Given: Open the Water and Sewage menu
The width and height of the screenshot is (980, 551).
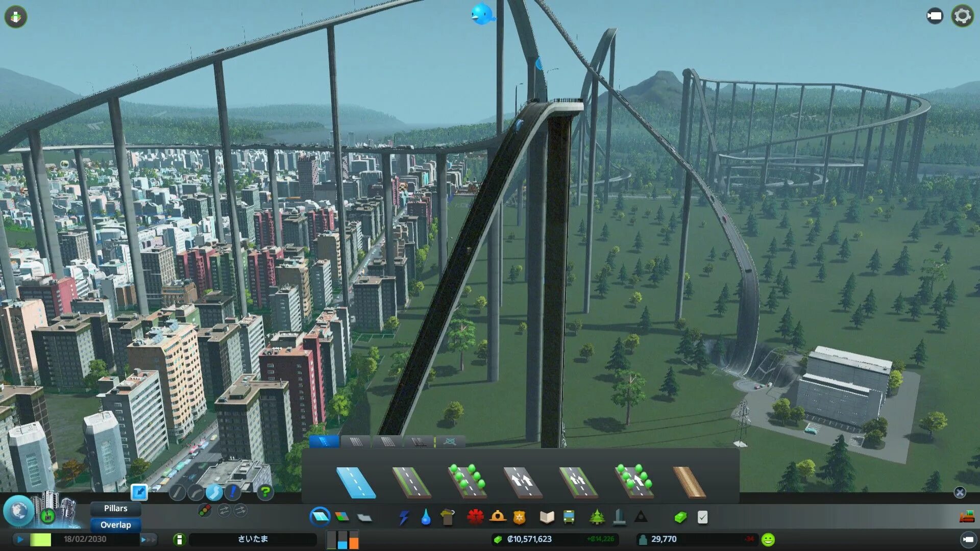Looking at the screenshot, I should click(426, 518).
